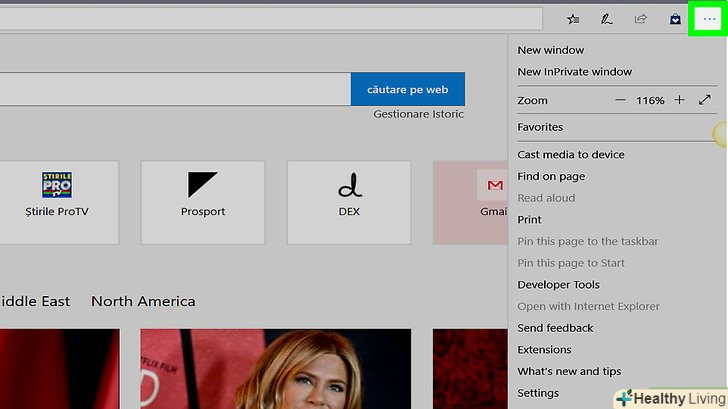This screenshot has width=728, height=409.
Task: Click the Share page icon
Action: coord(641,19)
